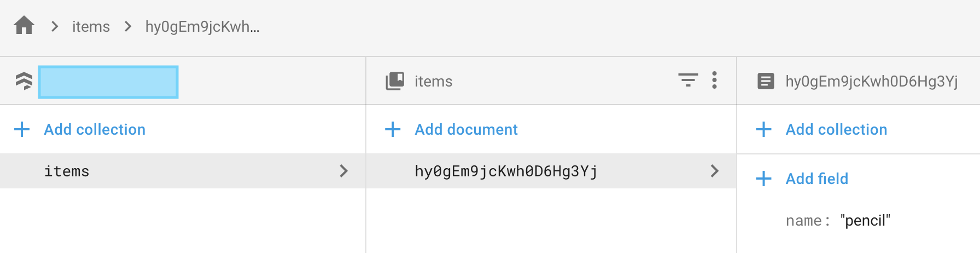Click the home icon in breadcrumb
The height and width of the screenshot is (253, 980).
24,26
